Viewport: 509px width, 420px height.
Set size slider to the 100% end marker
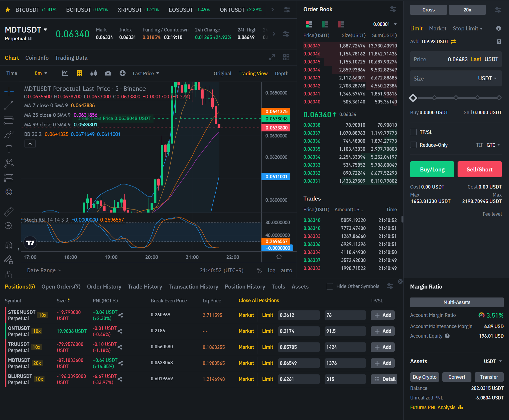pos(499,98)
